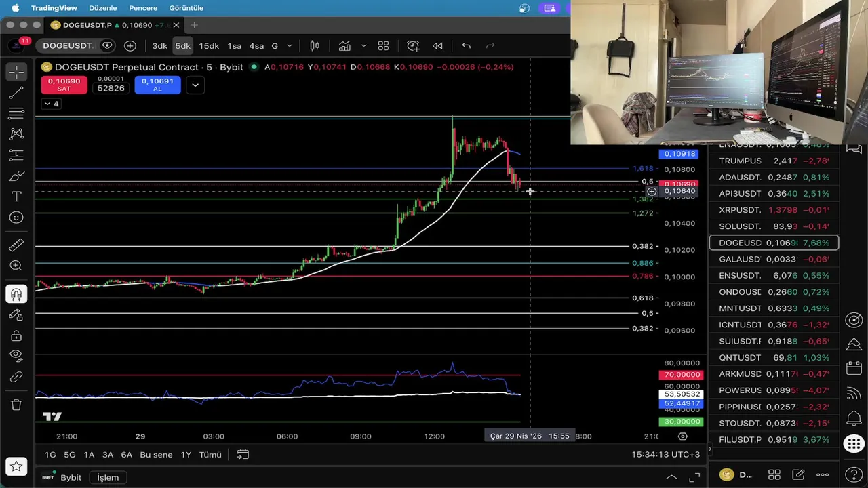Image resolution: width=868 pixels, height=488 pixels.
Task: Open the Görüntüle menu
Action: click(x=186, y=8)
